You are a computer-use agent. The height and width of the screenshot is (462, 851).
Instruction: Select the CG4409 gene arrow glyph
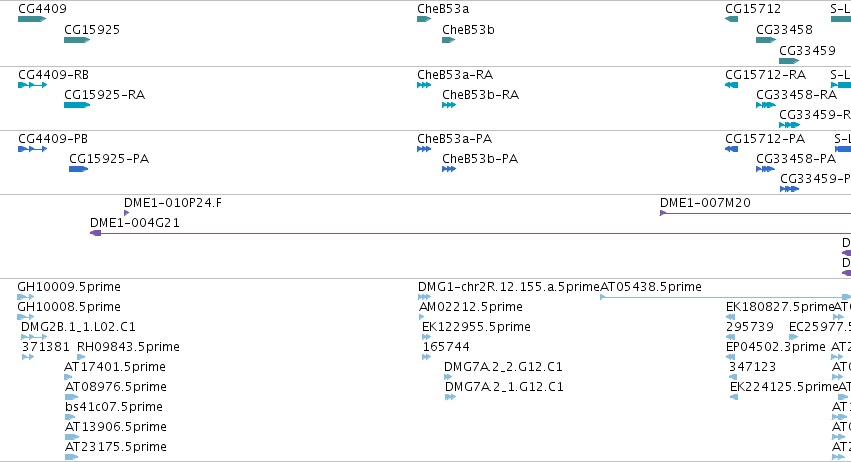pos(32,19)
